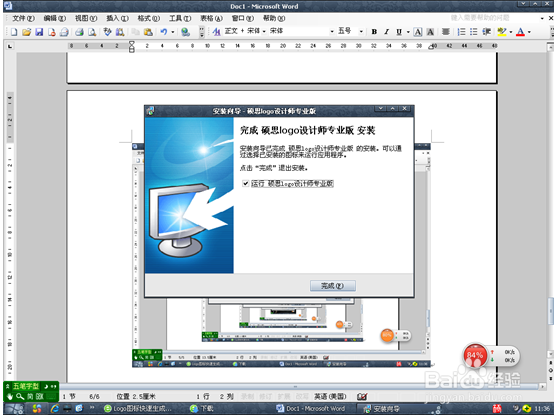Click the decrease indent icon
Viewport: 554px width, 417px height.
click(x=487, y=32)
